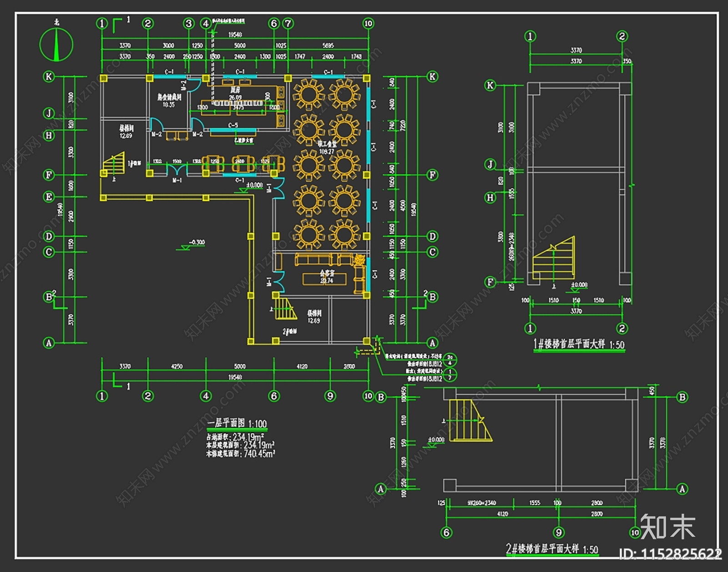Click the '7220' vertical dimension right of the plan
The width and height of the screenshot is (728, 572).
click(403, 126)
